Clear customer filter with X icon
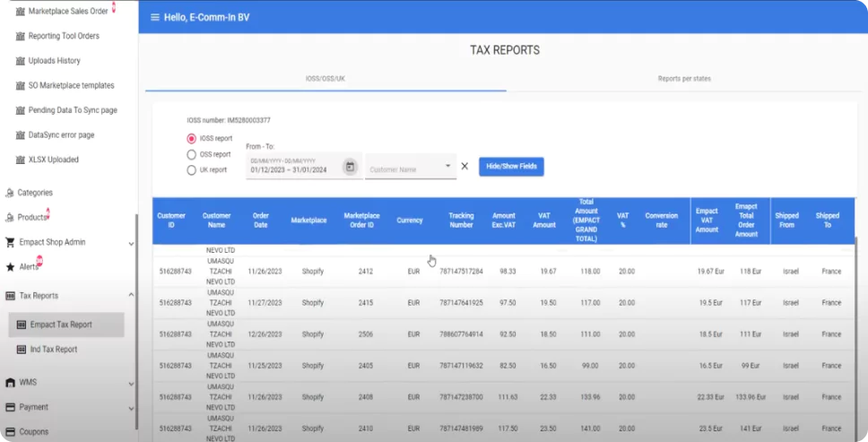This screenshot has width=868, height=442. click(x=464, y=166)
